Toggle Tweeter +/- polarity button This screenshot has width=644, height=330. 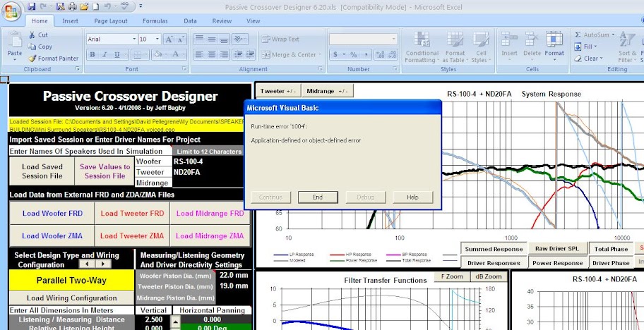click(278, 91)
